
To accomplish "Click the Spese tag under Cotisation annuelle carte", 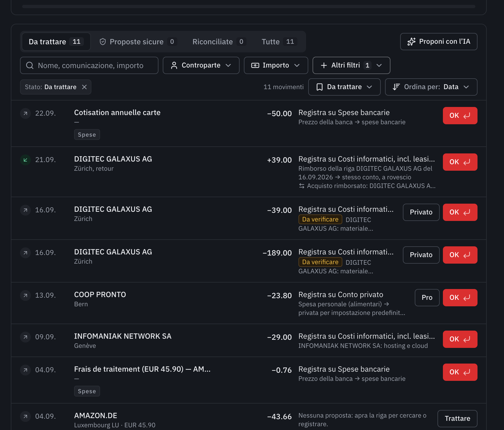I will pos(87,135).
